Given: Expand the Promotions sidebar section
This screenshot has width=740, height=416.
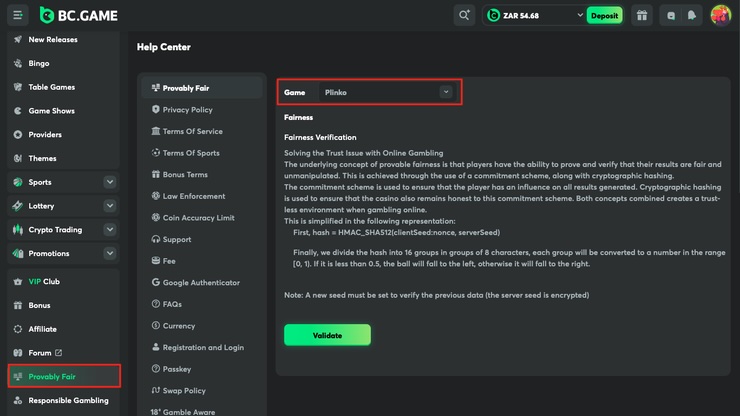Looking at the screenshot, I should [109, 254].
